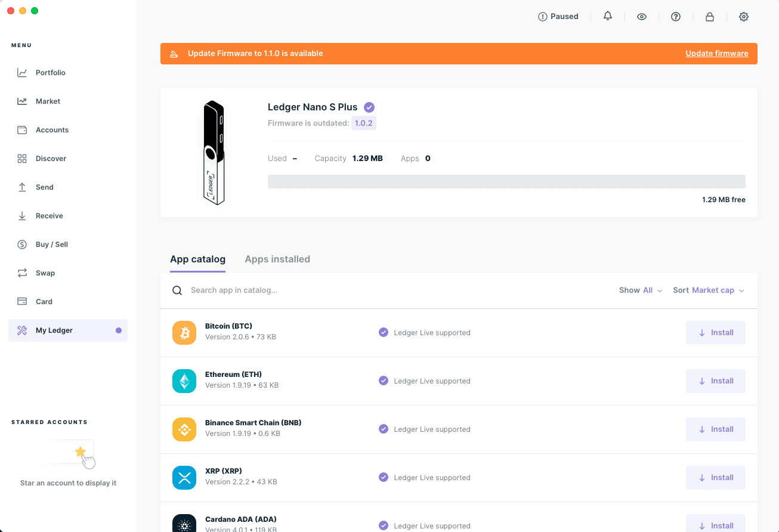Click the XRP app icon
The image size is (779, 532).
point(184,478)
